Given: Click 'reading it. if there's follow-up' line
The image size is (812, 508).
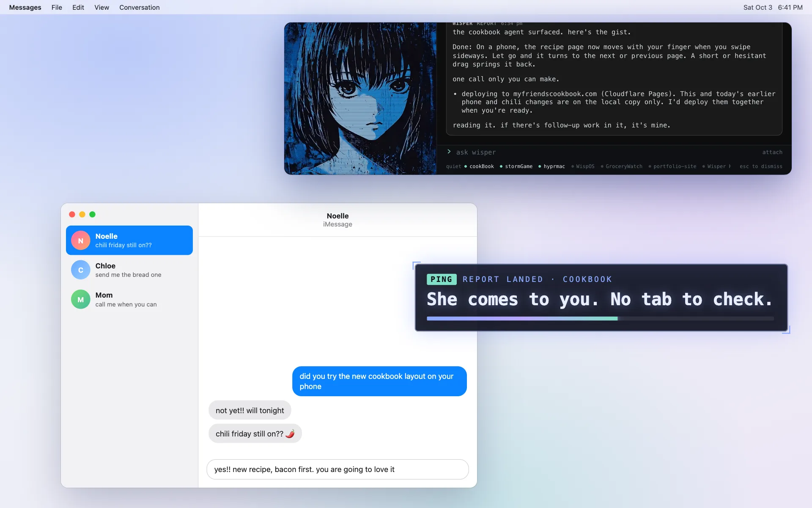Looking at the screenshot, I should coord(561,125).
